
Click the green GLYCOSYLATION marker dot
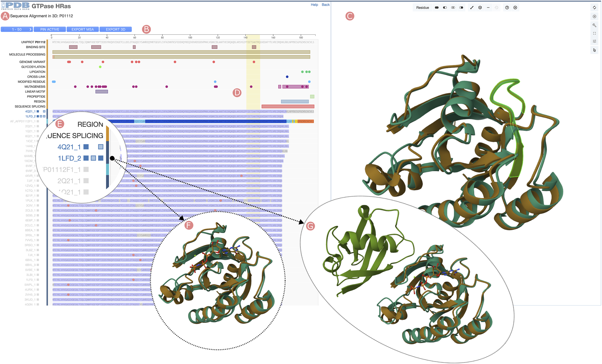point(100,67)
